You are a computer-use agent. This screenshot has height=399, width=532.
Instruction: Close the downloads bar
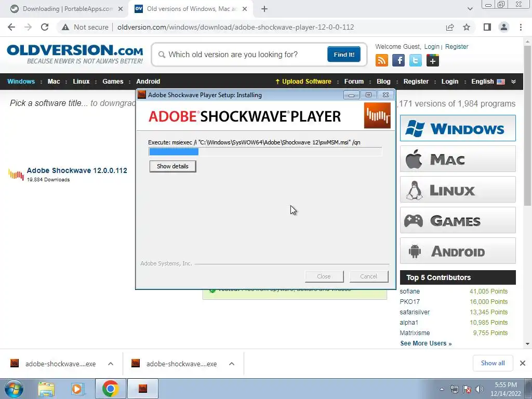[x=523, y=363]
